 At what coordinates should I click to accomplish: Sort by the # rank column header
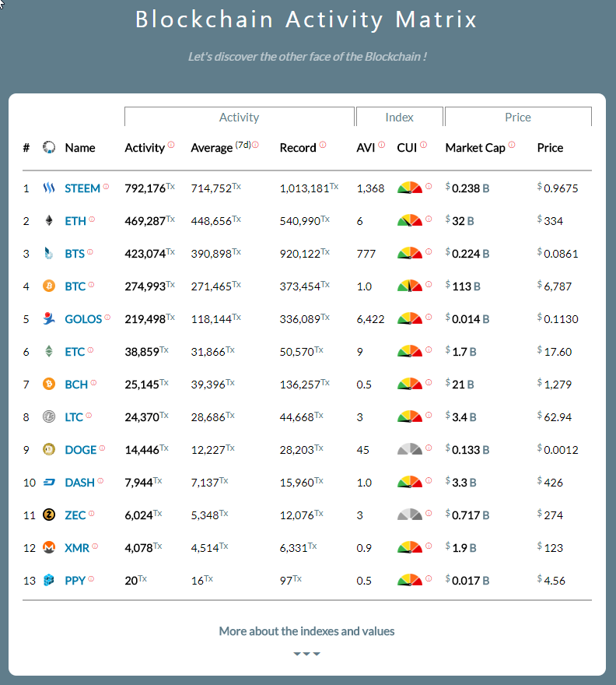pyautogui.click(x=26, y=148)
